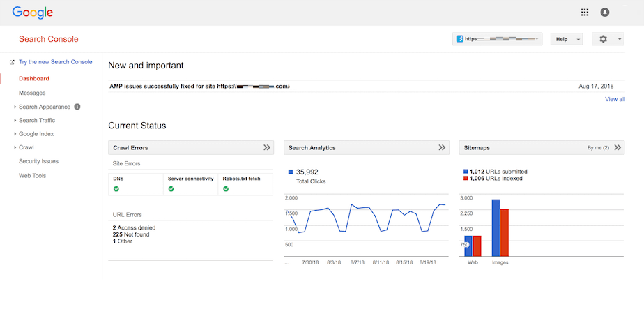Image resolution: width=644 pixels, height=330 pixels.
Task: Click the Web axis label in Sitemaps chart
Action: (473, 262)
